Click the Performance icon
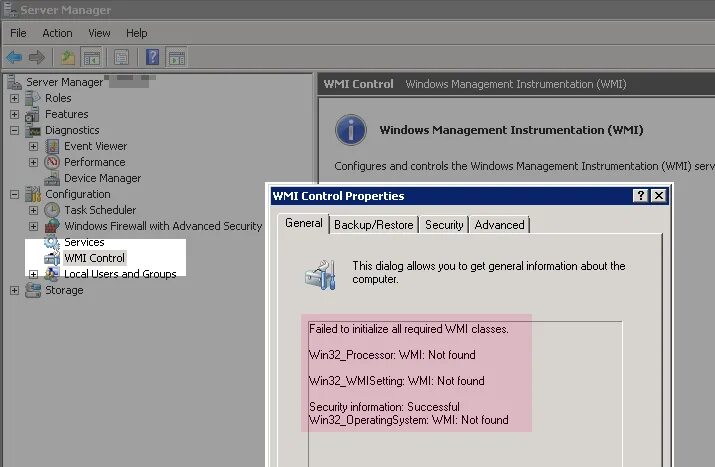Screen dimensions: 715x467 pos(52,162)
